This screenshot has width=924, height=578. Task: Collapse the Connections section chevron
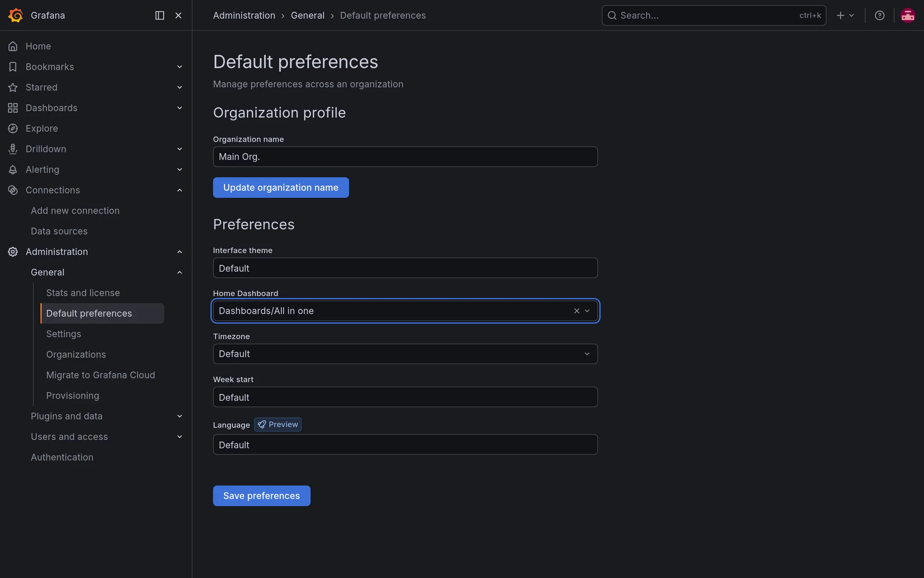(180, 190)
